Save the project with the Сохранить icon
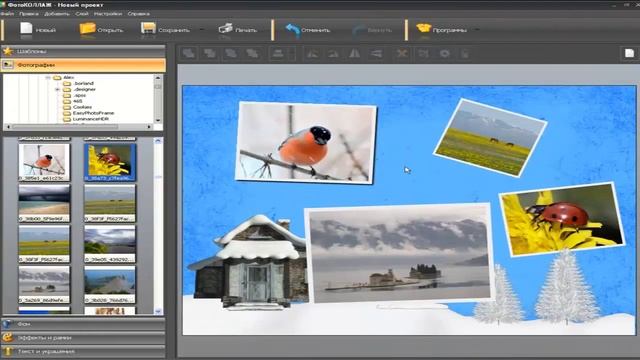The image size is (640, 360). [x=148, y=28]
